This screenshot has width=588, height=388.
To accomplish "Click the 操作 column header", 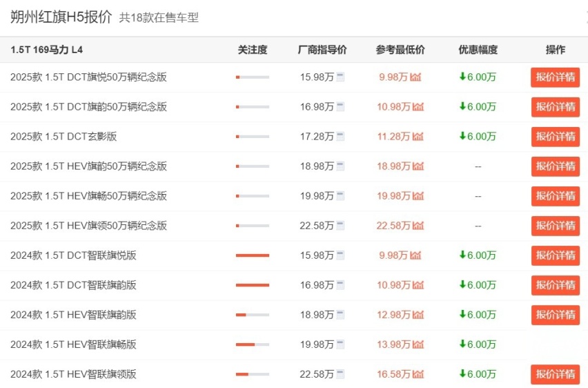I will (x=556, y=50).
